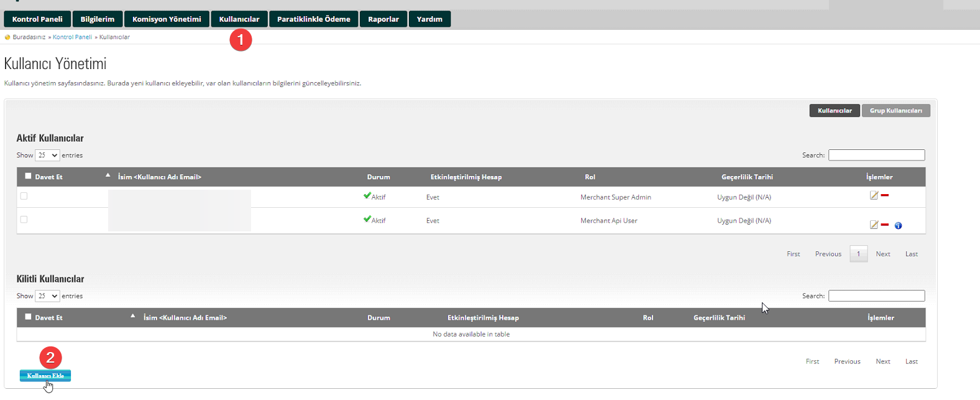The width and height of the screenshot is (980, 400).
Task: Open info icon on Merchant Api User row
Action: (x=898, y=226)
